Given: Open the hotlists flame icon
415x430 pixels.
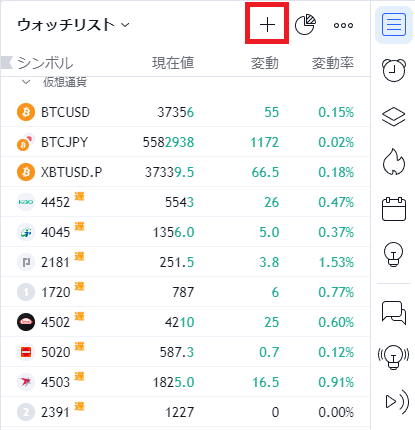Looking at the screenshot, I should coord(394,161).
